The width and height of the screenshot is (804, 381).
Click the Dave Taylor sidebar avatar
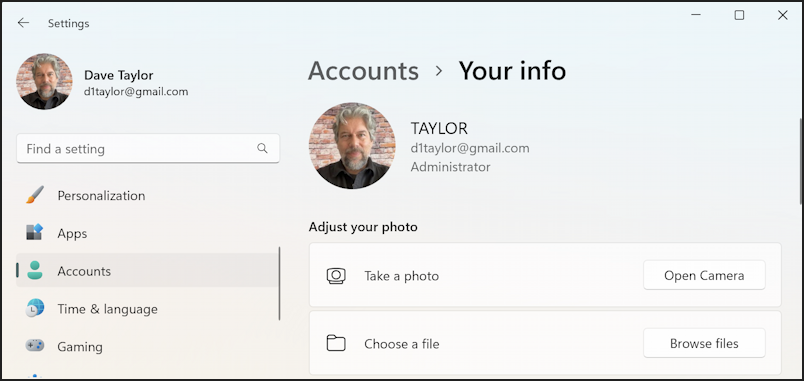pyautogui.click(x=44, y=82)
